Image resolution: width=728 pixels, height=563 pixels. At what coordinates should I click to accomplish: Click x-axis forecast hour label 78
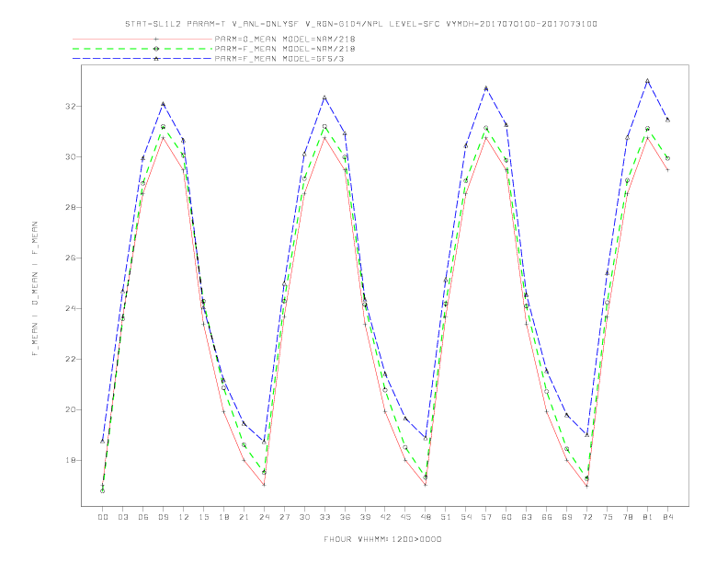point(628,517)
